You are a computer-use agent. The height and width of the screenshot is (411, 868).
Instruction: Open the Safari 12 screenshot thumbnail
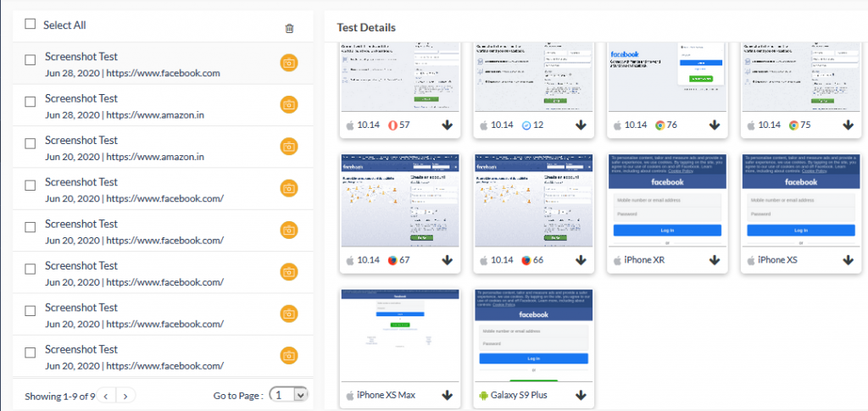534,77
